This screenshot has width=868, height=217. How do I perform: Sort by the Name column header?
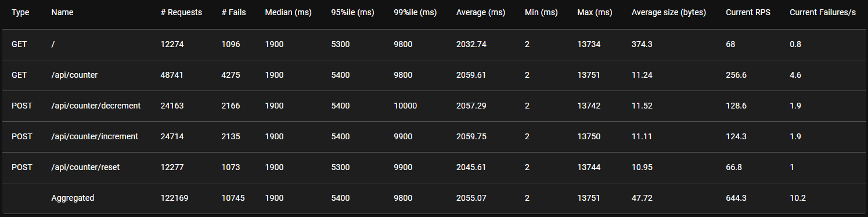tap(63, 13)
